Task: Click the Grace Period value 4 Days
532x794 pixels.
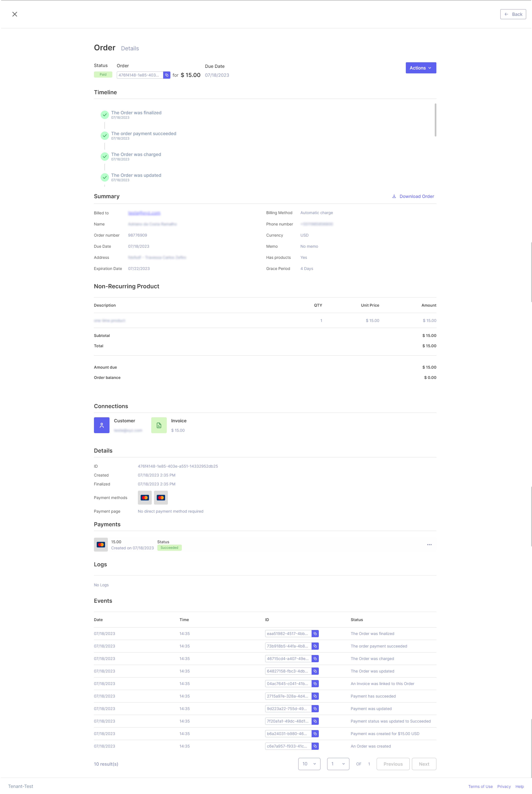Action: (306, 269)
